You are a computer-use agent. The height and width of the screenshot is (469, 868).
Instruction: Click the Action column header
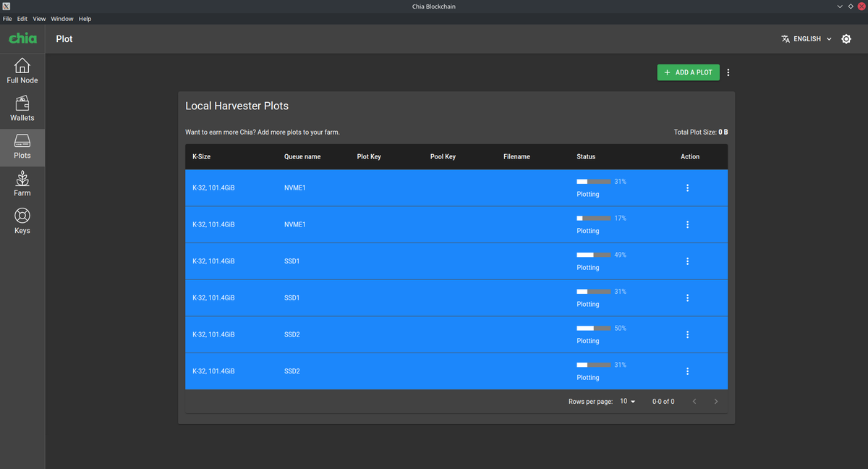click(690, 157)
